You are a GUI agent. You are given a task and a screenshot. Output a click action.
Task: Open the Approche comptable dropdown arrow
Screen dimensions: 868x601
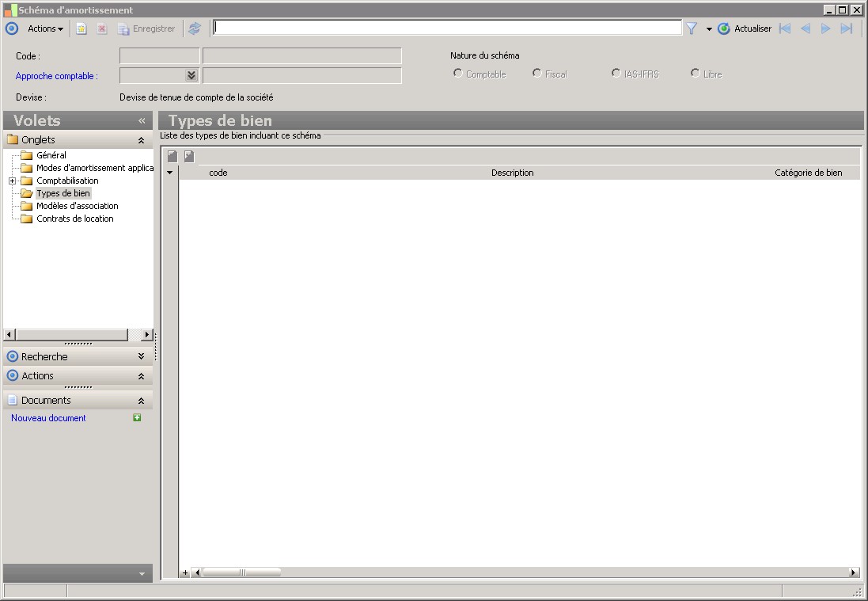click(191, 75)
